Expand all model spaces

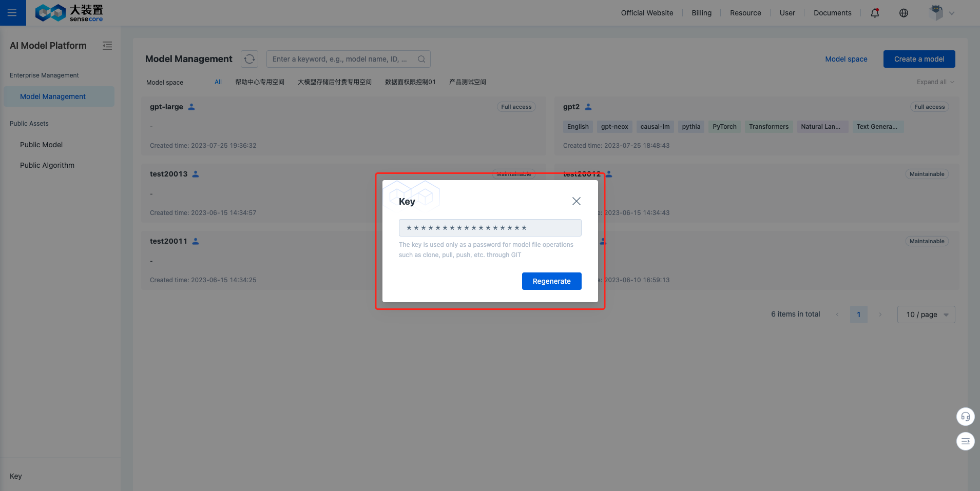coord(935,82)
